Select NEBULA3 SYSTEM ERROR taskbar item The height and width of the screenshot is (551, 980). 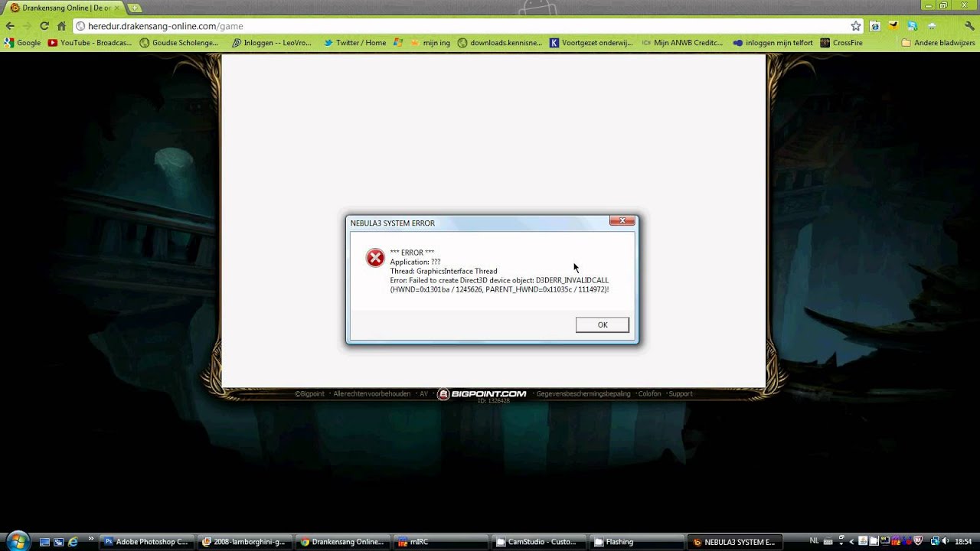pos(733,542)
